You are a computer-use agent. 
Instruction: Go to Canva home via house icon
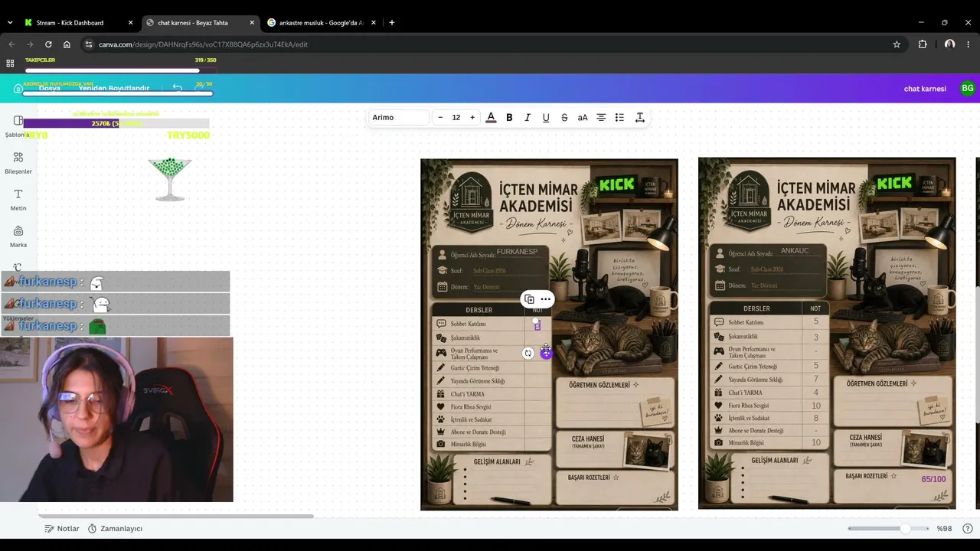click(x=18, y=89)
